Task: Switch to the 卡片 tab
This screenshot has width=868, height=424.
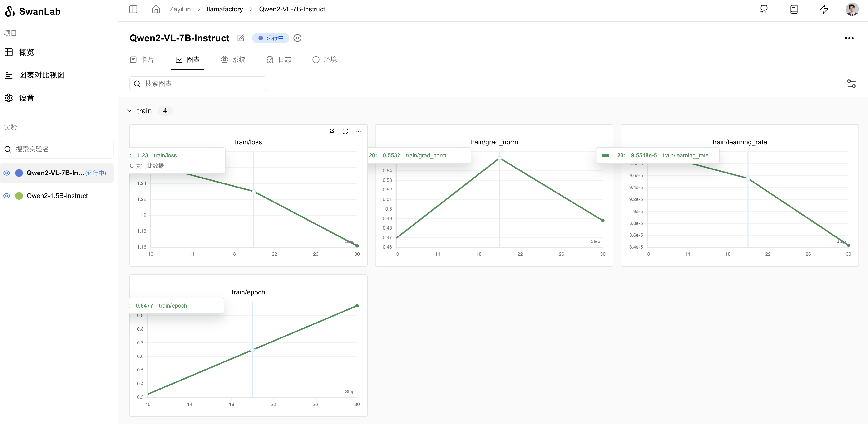Action: [142, 60]
